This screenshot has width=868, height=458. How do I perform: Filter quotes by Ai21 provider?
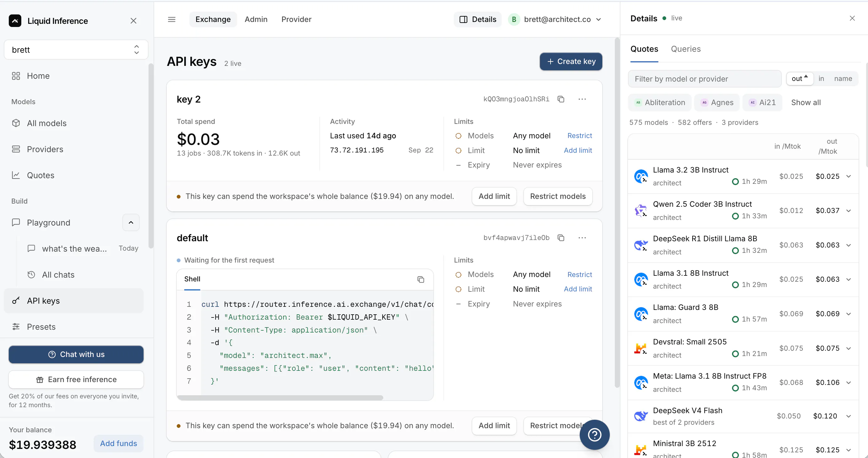pyautogui.click(x=762, y=103)
